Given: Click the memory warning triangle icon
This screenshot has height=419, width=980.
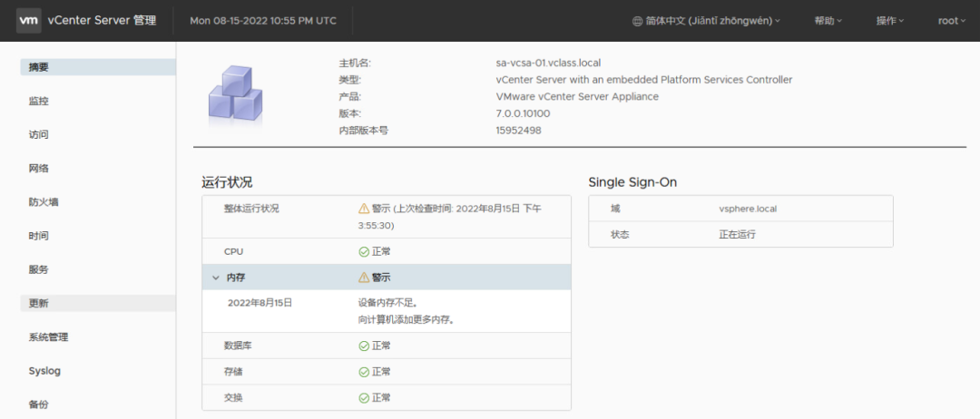Looking at the screenshot, I should [364, 278].
